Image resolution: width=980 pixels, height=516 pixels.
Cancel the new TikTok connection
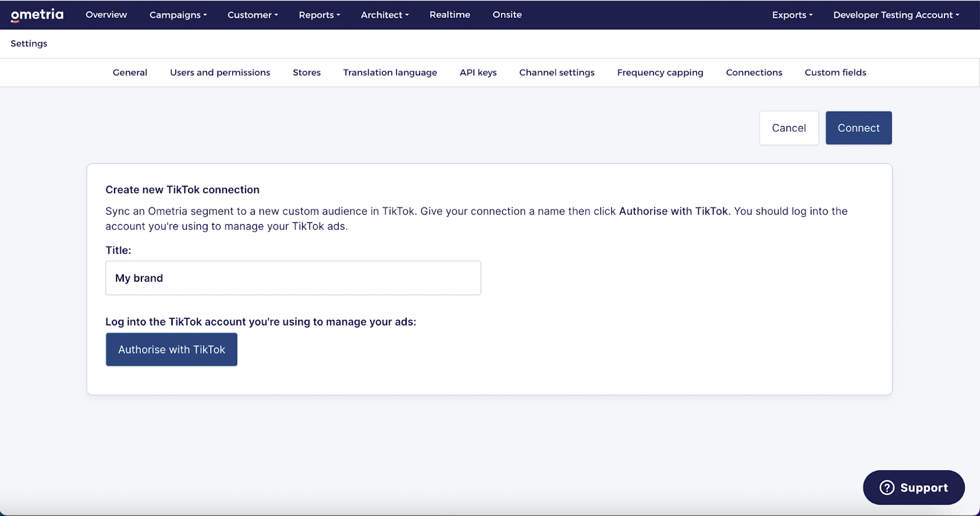789,128
